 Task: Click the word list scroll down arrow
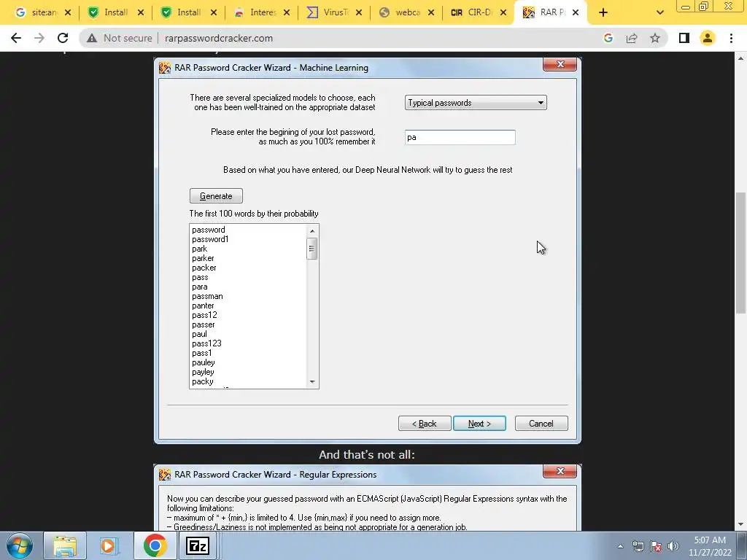coord(312,382)
